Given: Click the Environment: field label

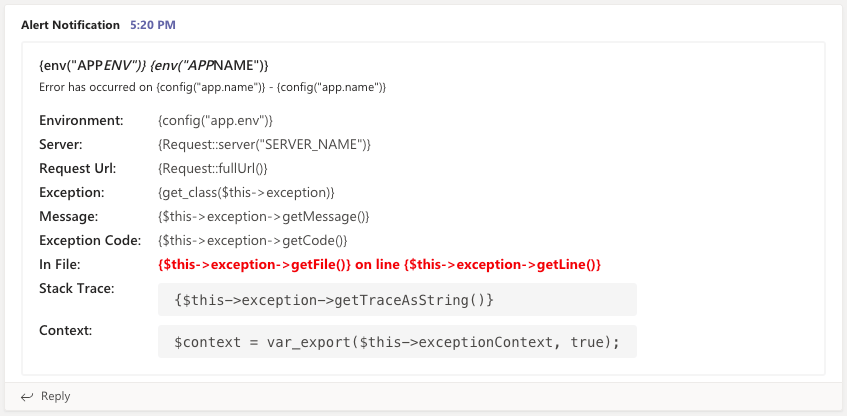Looking at the screenshot, I should point(81,121).
